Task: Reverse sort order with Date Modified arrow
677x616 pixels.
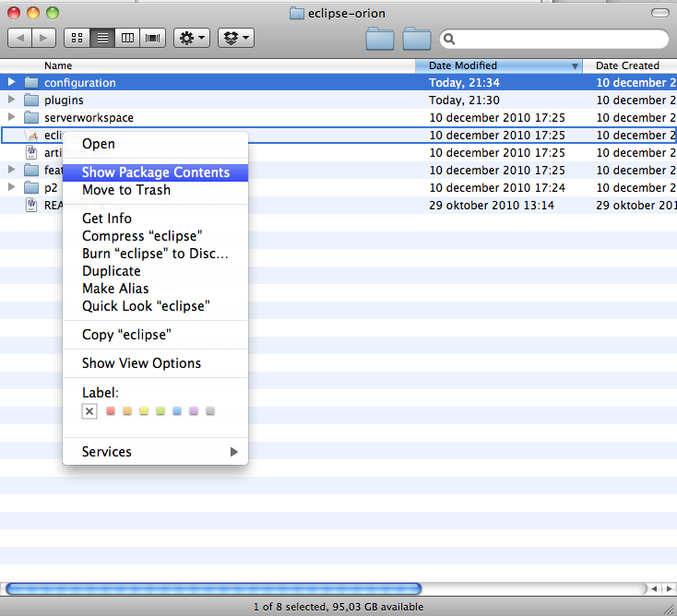Action: click(x=575, y=66)
